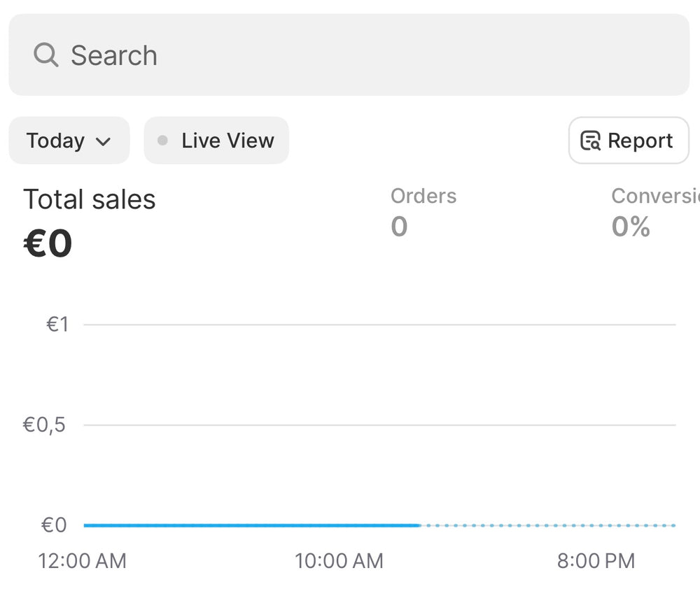Switch to the Orders metric
700x596 pixels.
[x=423, y=196]
